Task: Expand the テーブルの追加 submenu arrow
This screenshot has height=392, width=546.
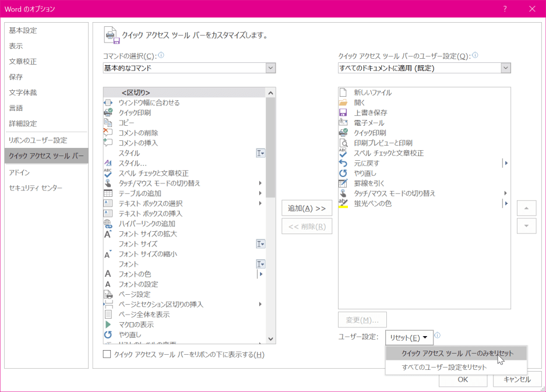Action: [x=260, y=193]
